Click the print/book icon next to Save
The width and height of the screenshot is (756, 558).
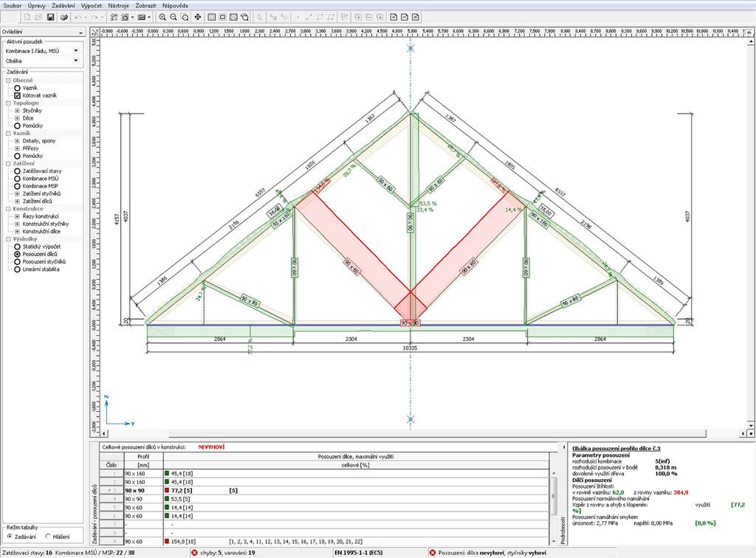(64, 16)
